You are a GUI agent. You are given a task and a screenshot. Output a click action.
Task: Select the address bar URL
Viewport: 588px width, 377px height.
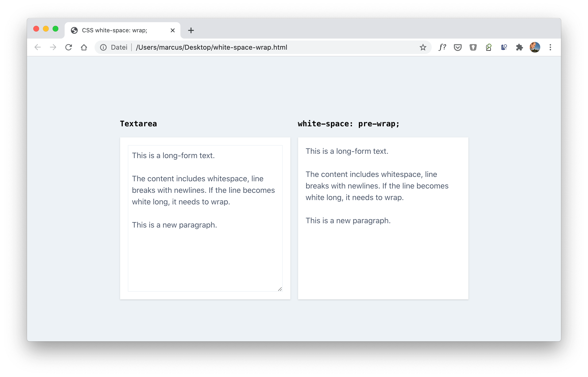point(212,47)
